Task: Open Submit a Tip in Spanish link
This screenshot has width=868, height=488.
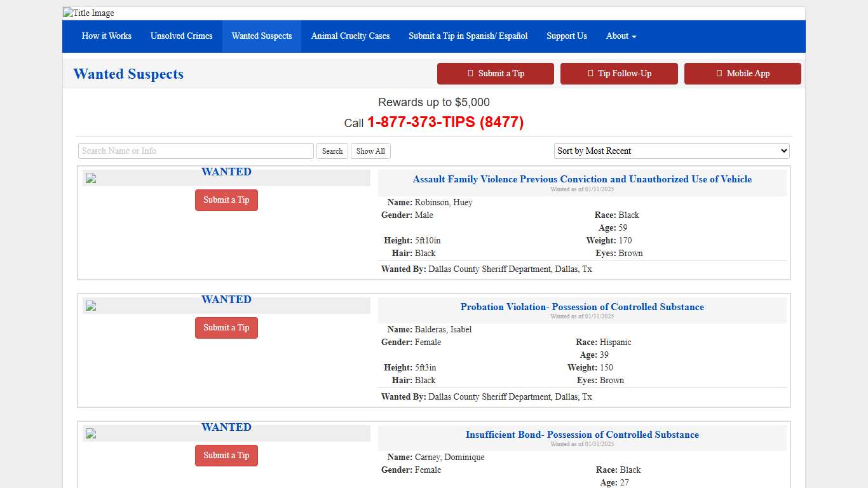Action: [468, 36]
